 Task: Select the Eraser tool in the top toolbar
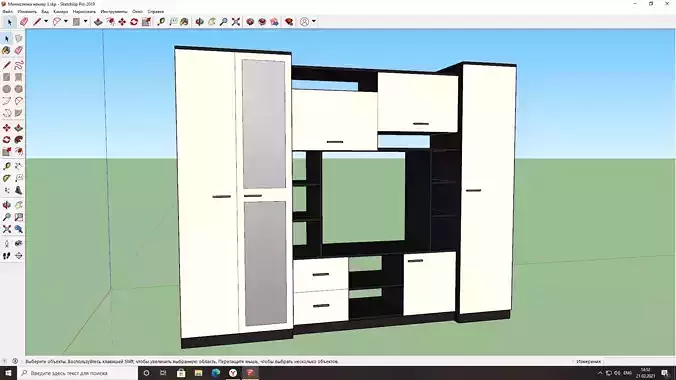(24, 22)
